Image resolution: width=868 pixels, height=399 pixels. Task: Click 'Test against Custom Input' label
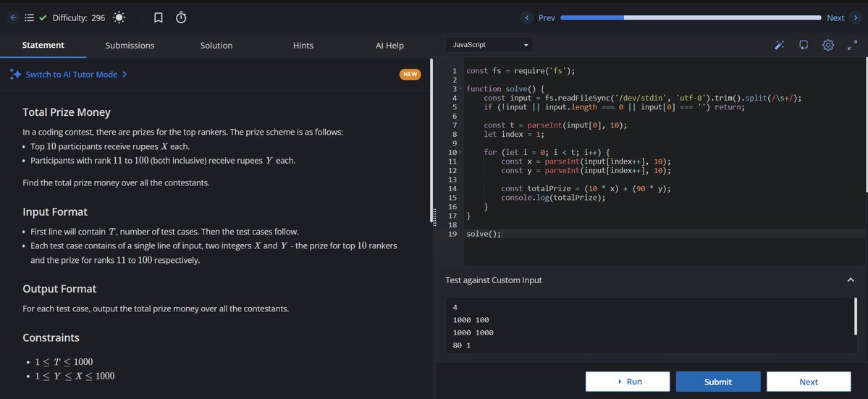(494, 280)
